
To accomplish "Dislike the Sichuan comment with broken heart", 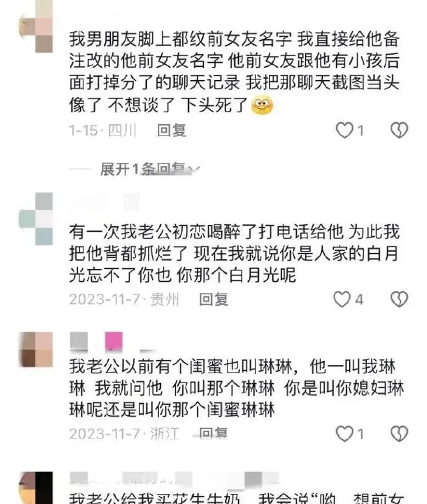I will [x=399, y=130].
